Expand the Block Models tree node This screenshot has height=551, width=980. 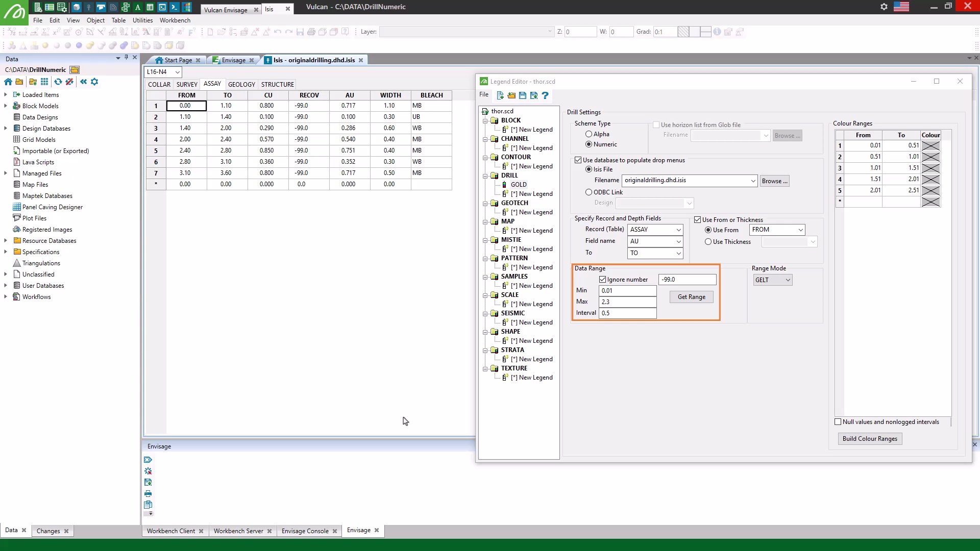pyautogui.click(x=6, y=106)
